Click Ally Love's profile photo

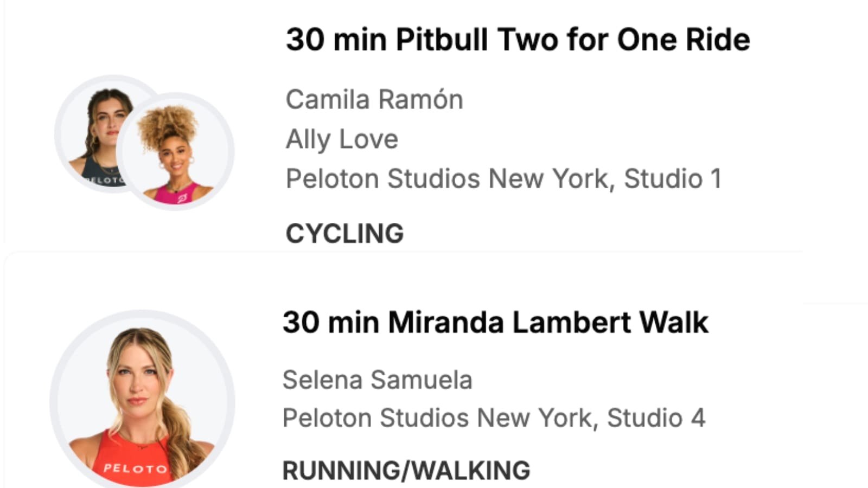(x=175, y=152)
